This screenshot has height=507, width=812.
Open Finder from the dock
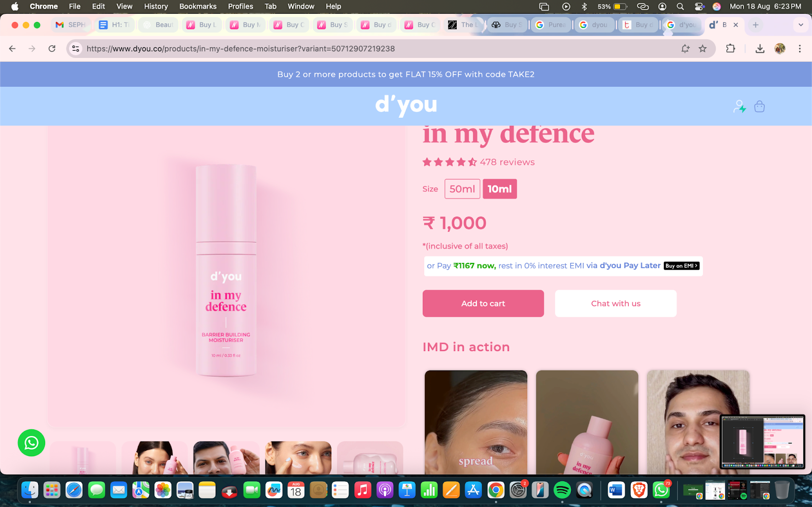pos(30,490)
